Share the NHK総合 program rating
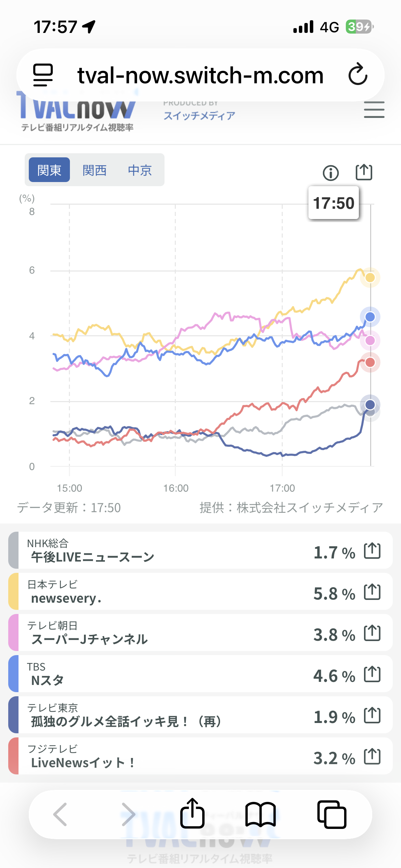This screenshot has height=868, width=401. pos(372,551)
